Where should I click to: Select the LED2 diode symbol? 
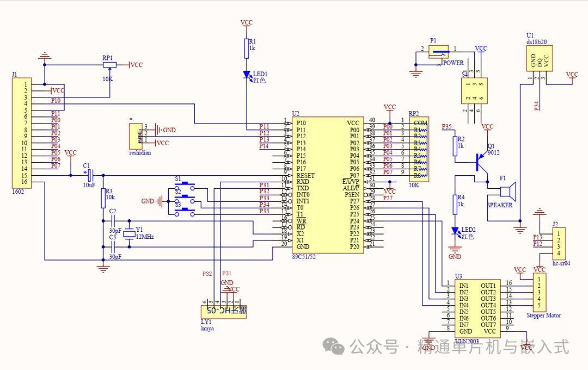(x=455, y=231)
